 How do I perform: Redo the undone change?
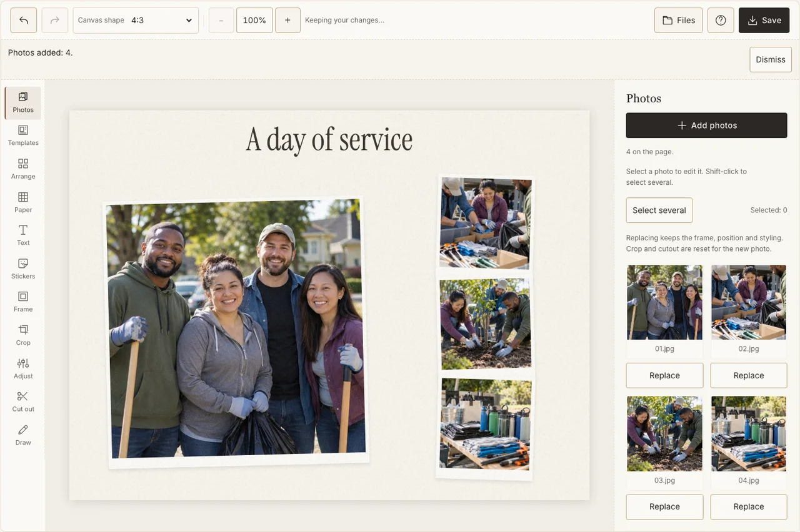point(55,20)
